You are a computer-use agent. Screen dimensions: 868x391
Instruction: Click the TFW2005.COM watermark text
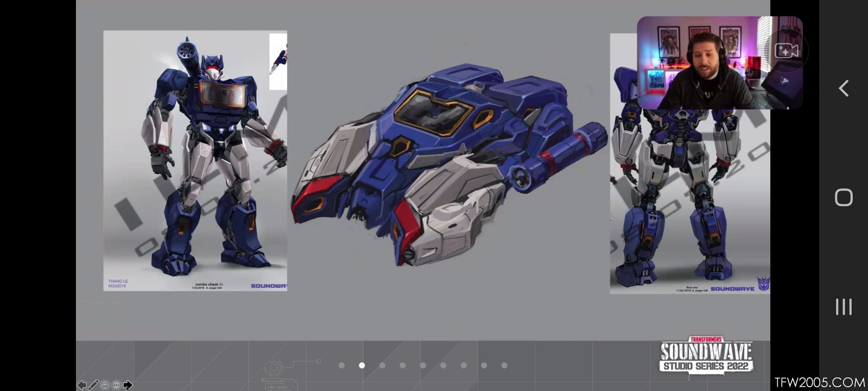[820, 382]
